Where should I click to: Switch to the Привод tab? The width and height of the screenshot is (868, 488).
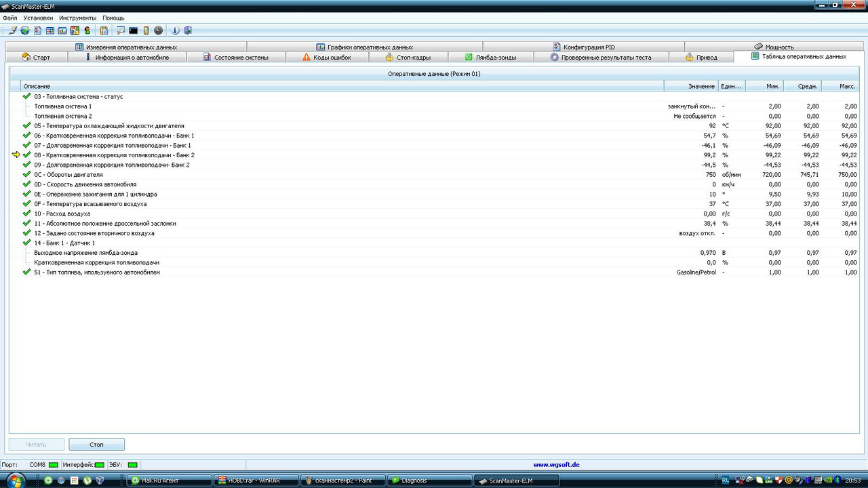tap(701, 58)
